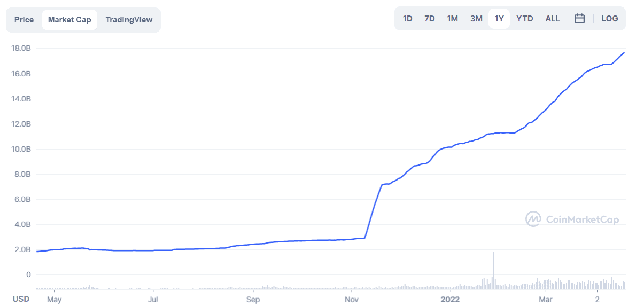Click the 2022 label on time axis
This screenshot has width=644, height=306.
coord(450,299)
